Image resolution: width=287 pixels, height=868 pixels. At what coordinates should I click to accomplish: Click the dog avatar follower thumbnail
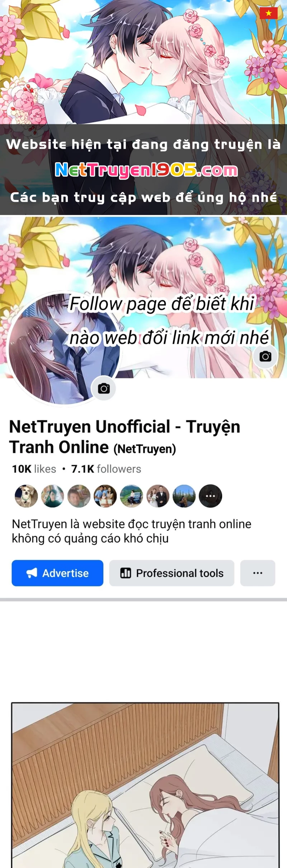click(26, 496)
